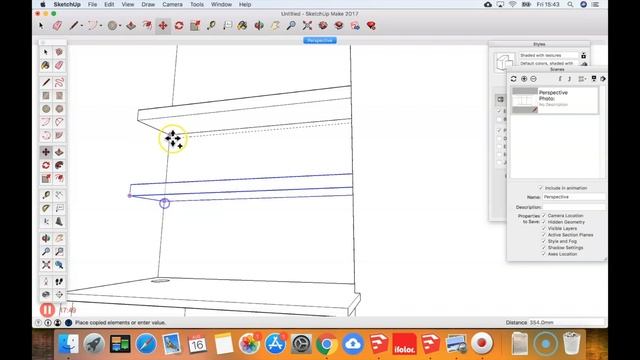Open the Draw menu

click(x=148, y=4)
